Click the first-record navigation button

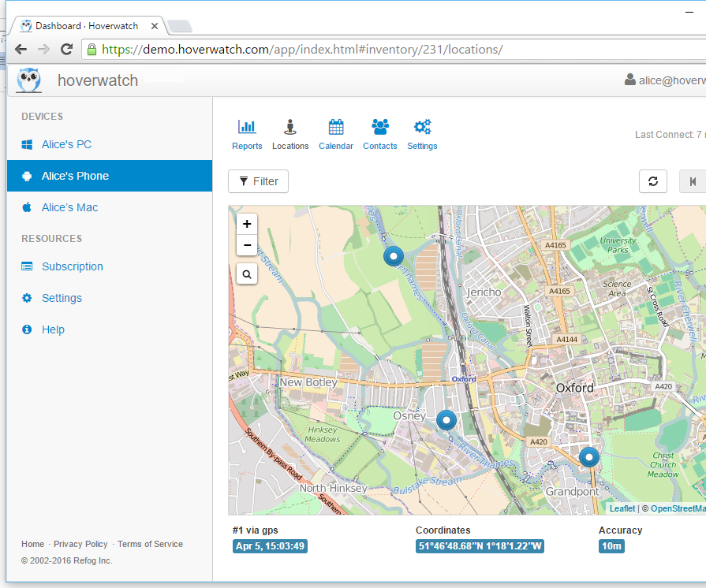[x=693, y=181]
